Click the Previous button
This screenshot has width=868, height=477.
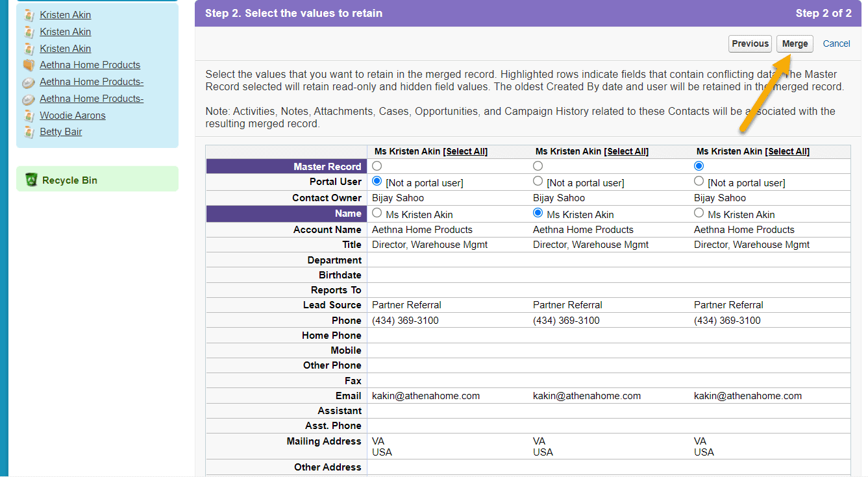point(750,43)
